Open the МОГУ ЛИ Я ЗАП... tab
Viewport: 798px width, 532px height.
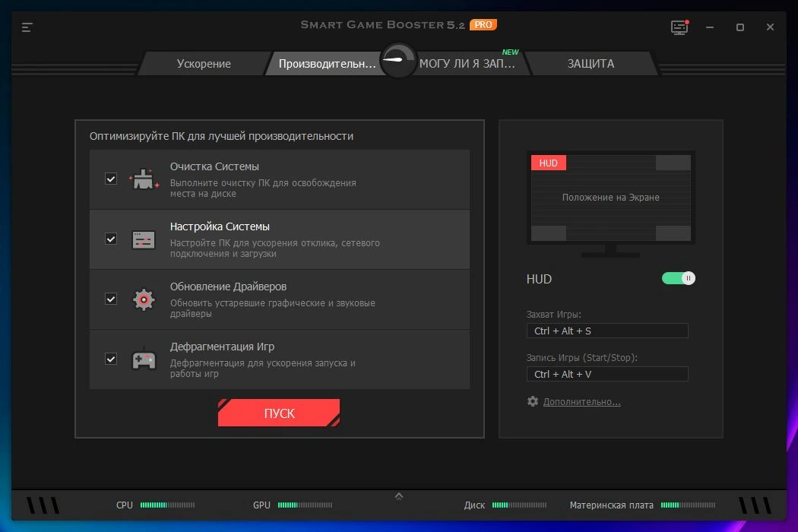467,64
